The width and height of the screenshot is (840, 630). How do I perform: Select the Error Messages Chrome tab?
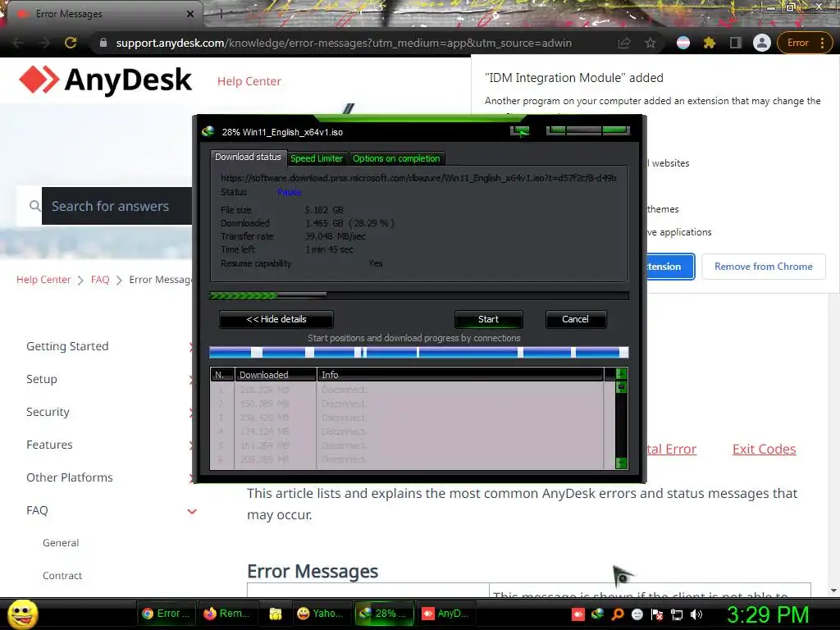104,14
